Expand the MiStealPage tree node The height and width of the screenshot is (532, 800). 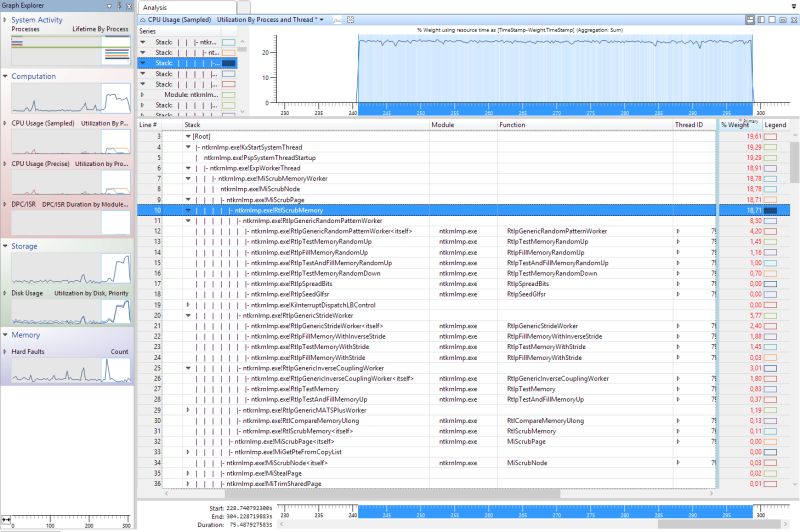coord(188,473)
